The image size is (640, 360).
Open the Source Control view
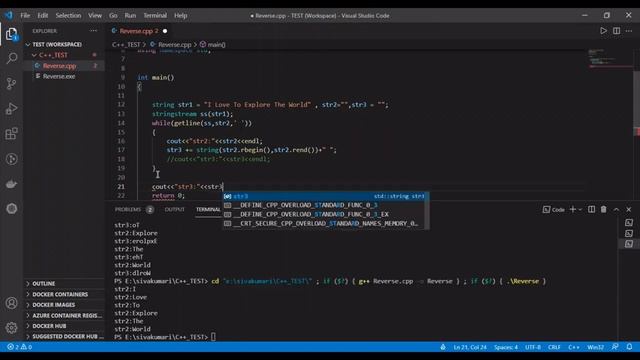pyautogui.click(x=11, y=83)
